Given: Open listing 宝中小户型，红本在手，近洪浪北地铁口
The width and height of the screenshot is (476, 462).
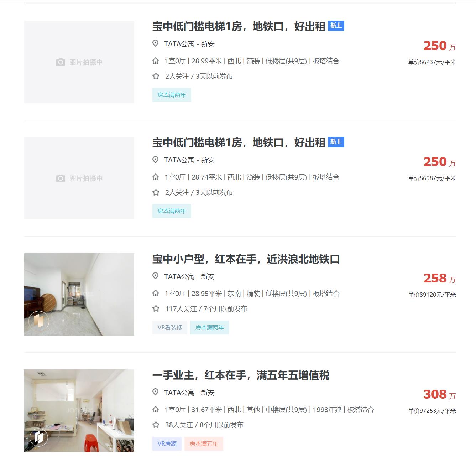Looking at the screenshot, I should [246, 259].
